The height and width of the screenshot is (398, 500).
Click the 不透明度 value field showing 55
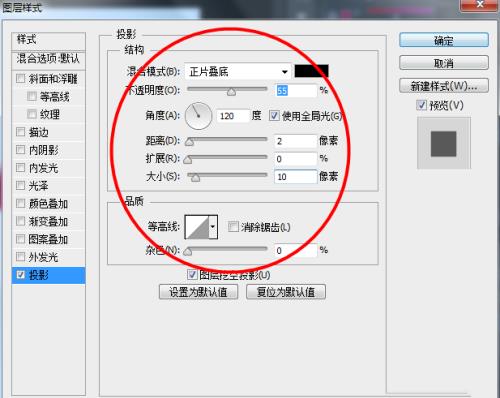pos(295,90)
